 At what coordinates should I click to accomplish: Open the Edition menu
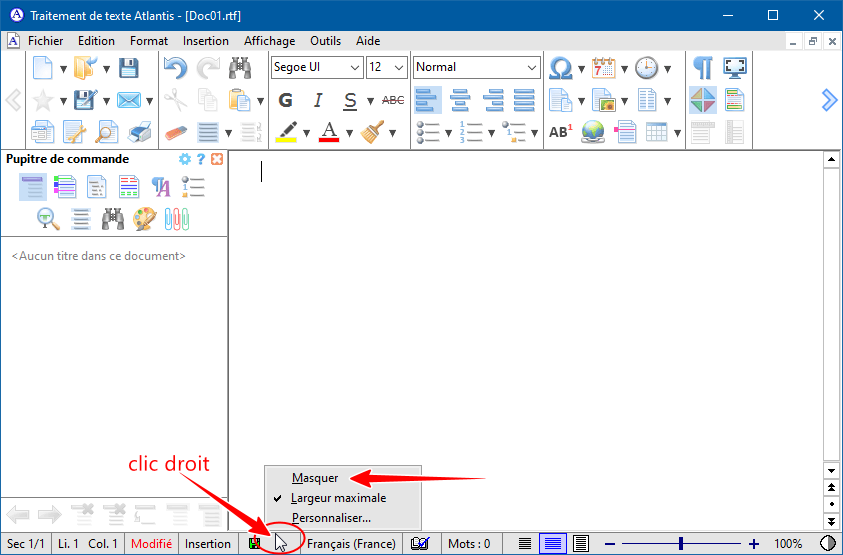pos(96,41)
